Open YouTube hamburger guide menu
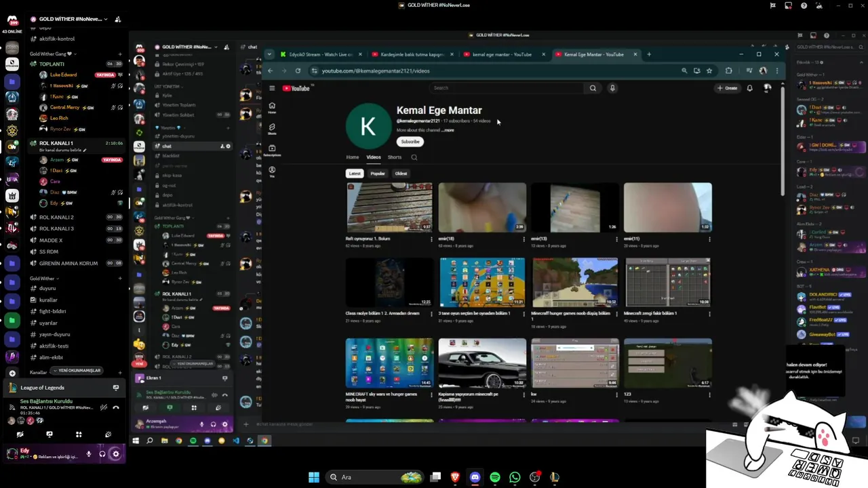The width and height of the screenshot is (868, 488). tap(272, 88)
